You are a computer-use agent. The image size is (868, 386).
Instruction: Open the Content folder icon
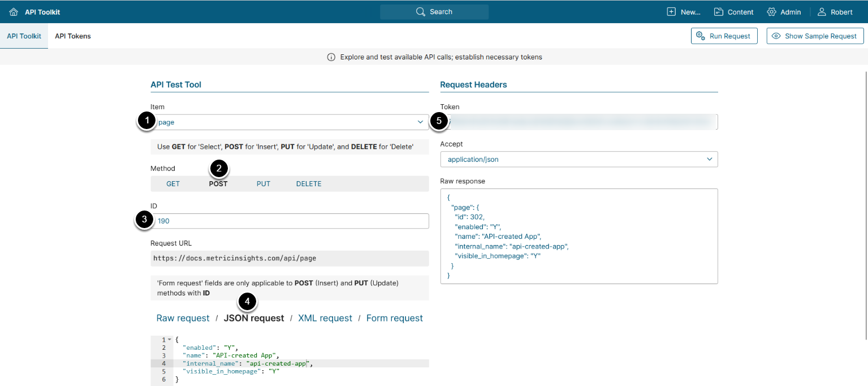tap(719, 12)
